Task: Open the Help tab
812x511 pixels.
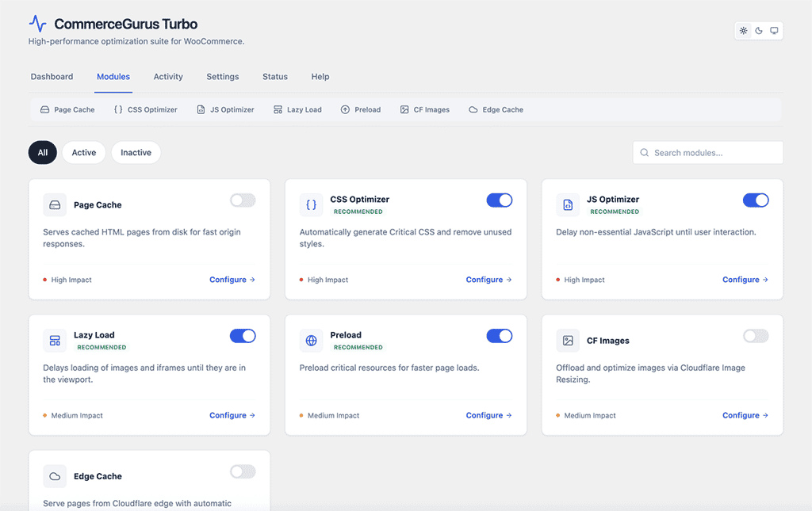Action: [x=320, y=77]
